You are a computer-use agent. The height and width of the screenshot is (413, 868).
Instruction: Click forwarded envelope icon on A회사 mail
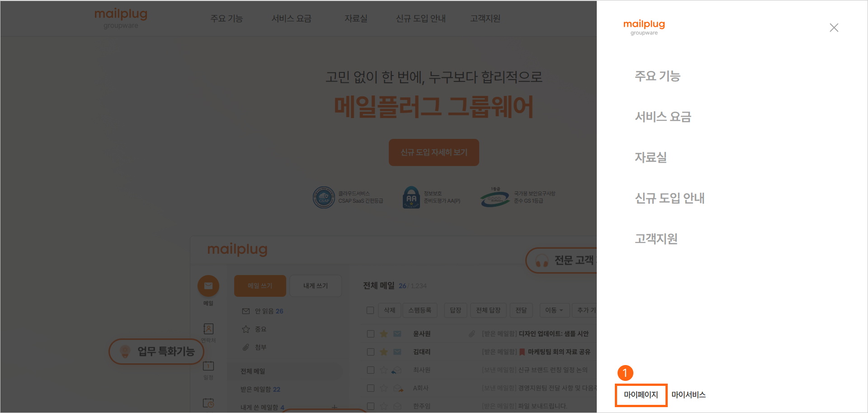pyautogui.click(x=398, y=388)
